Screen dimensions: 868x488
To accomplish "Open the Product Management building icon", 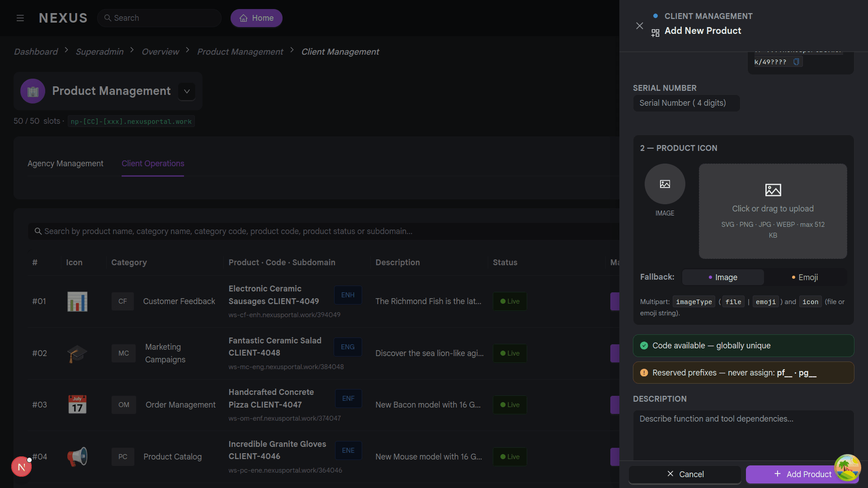I will [x=33, y=91].
